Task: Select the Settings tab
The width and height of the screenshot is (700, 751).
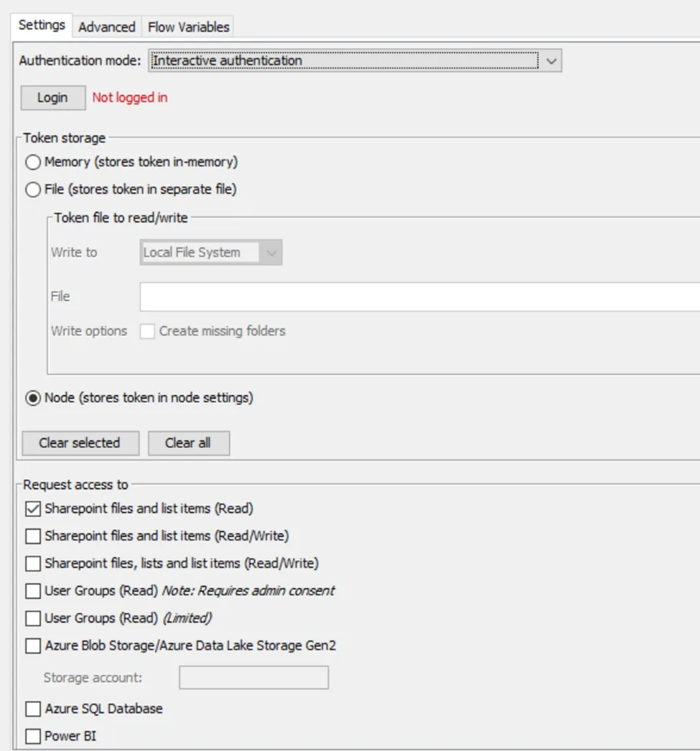Action: tap(42, 25)
